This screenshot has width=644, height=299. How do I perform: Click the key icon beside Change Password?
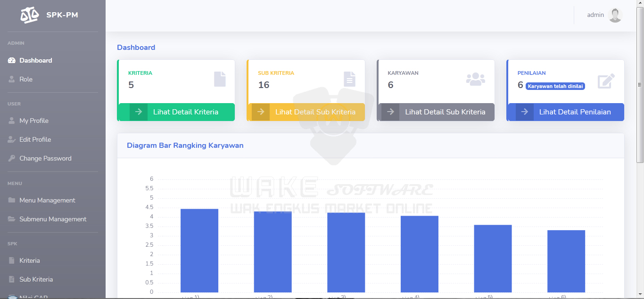coord(11,158)
